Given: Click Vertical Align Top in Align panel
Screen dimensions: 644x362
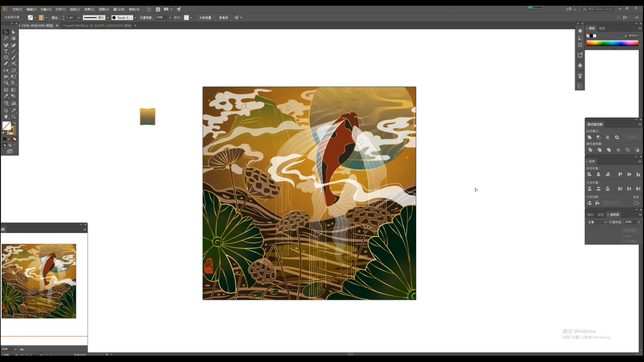Looking at the screenshot, I should tap(620, 174).
